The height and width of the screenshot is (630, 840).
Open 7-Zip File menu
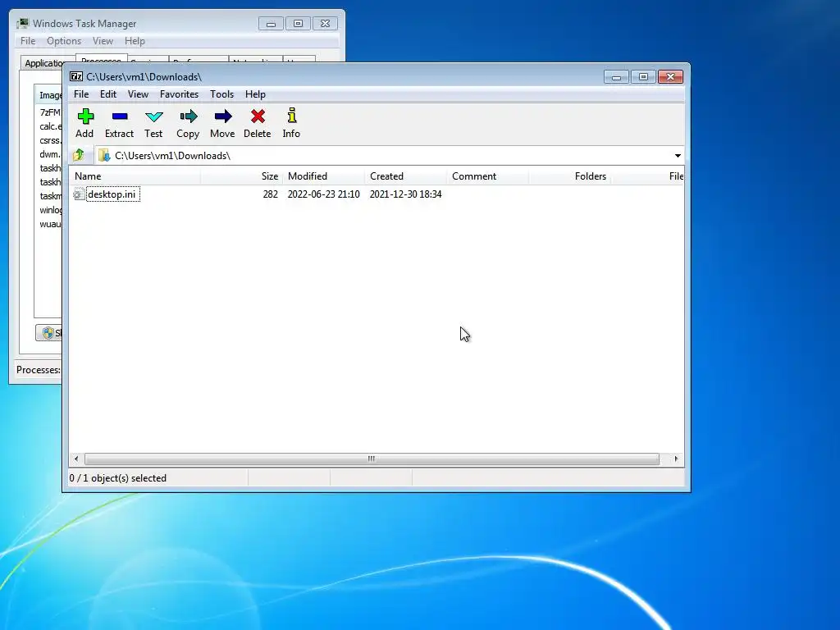tap(81, 94)
